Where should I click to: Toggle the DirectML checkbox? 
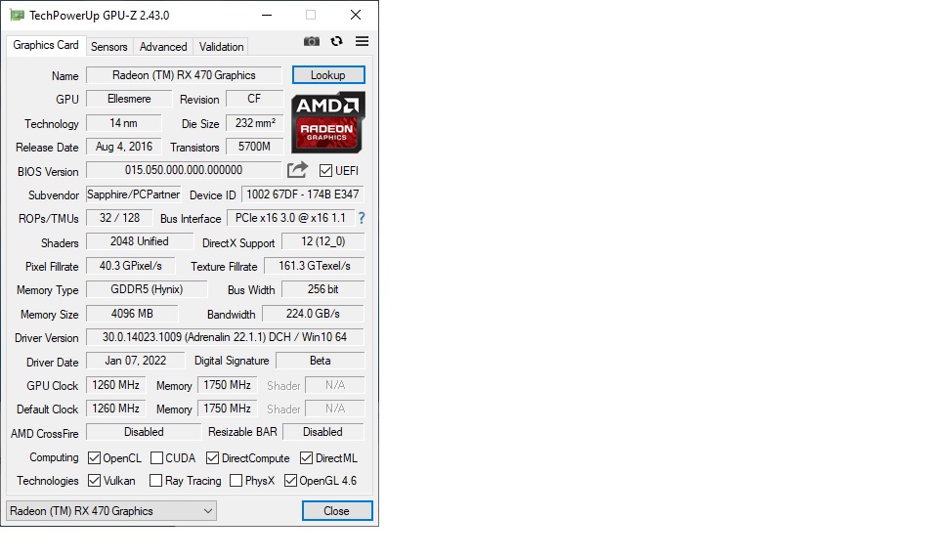pos(307,457)
